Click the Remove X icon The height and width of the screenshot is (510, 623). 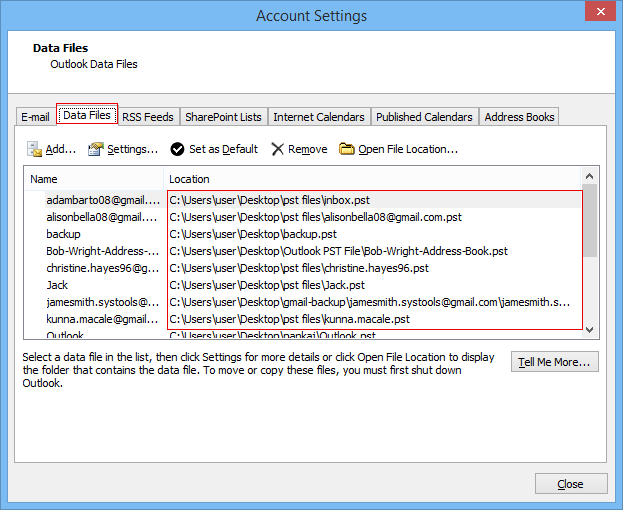[x=277, y=149]
